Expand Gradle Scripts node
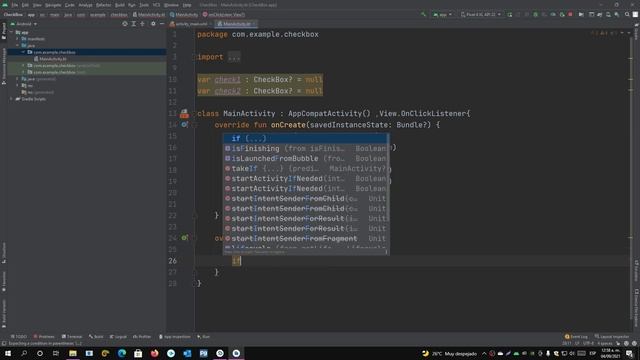This screenshot has width=640, height=360. pos(11,99)
